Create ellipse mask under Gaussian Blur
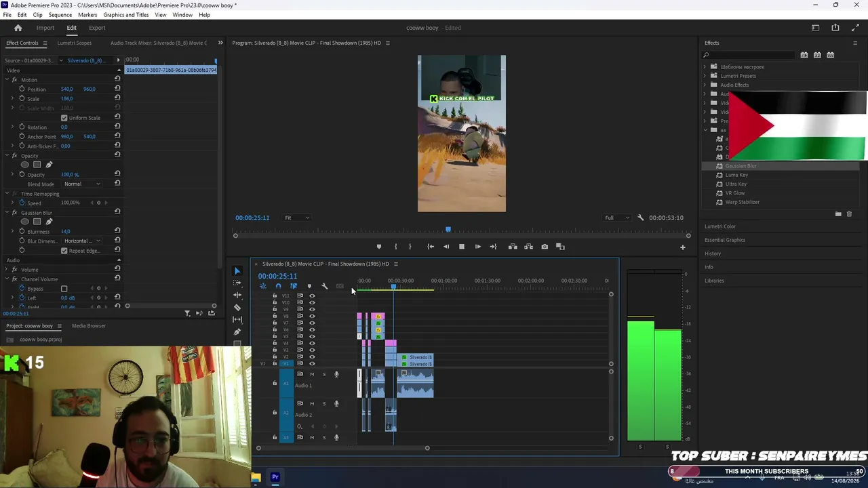 pyautogui.click(x=25, y=222)
